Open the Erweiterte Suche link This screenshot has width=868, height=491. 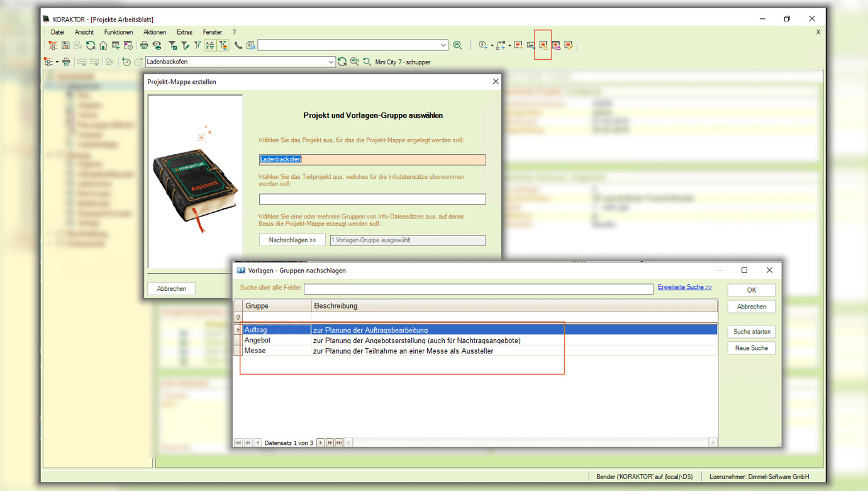(x=684, y=287)
